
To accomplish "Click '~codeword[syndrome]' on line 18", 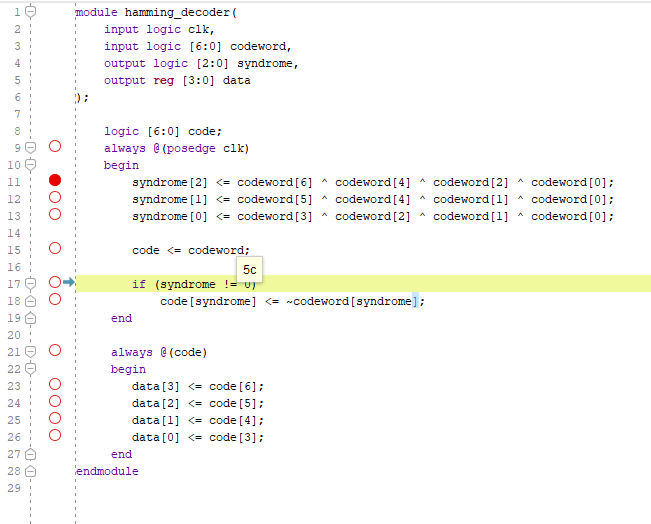I will tap(352, 301).
